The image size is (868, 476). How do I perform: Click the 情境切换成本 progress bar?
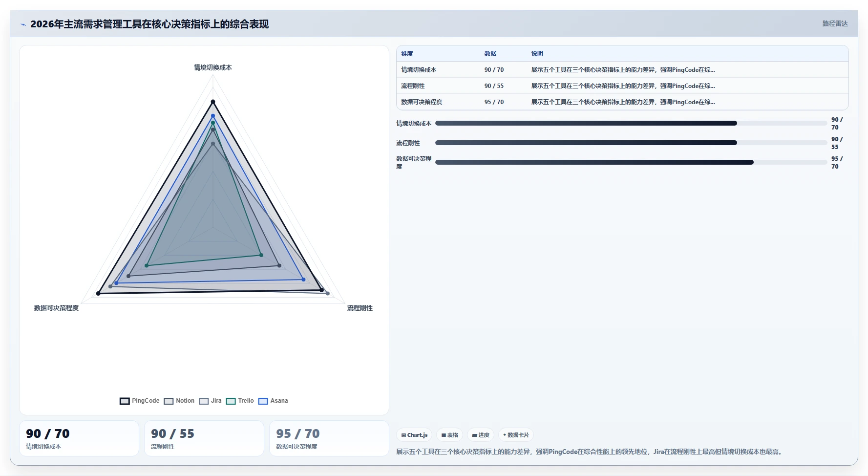pos(631,123)
